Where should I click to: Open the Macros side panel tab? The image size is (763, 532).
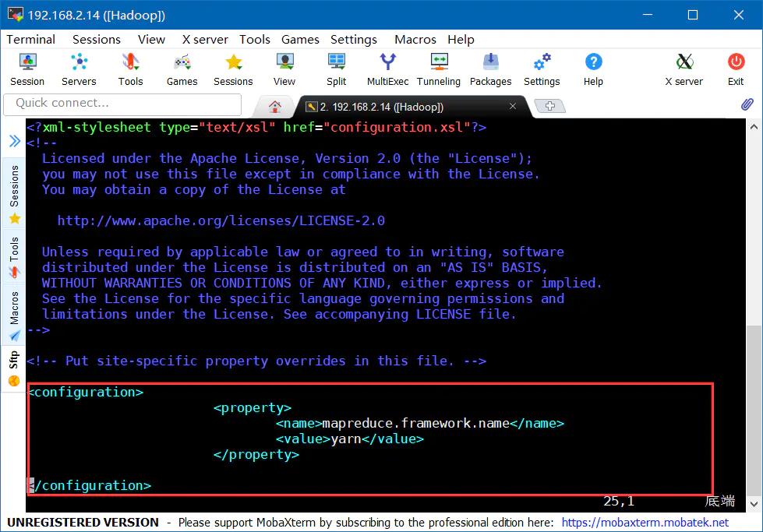click(x=14, y=315)
